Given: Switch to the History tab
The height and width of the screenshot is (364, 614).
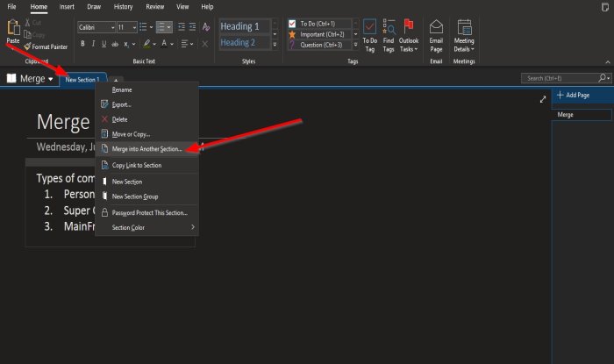Looking at the screenshot, I should (x=123, y=7).
